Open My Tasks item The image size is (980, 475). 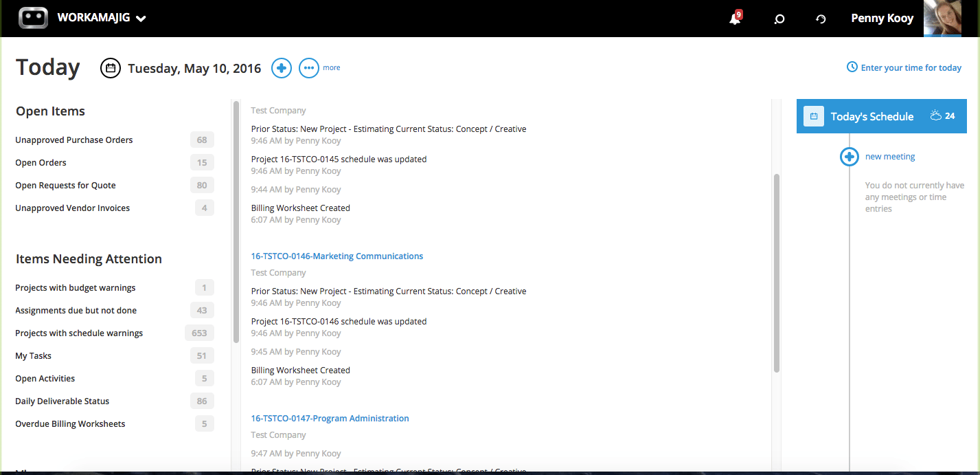[34, 356]
